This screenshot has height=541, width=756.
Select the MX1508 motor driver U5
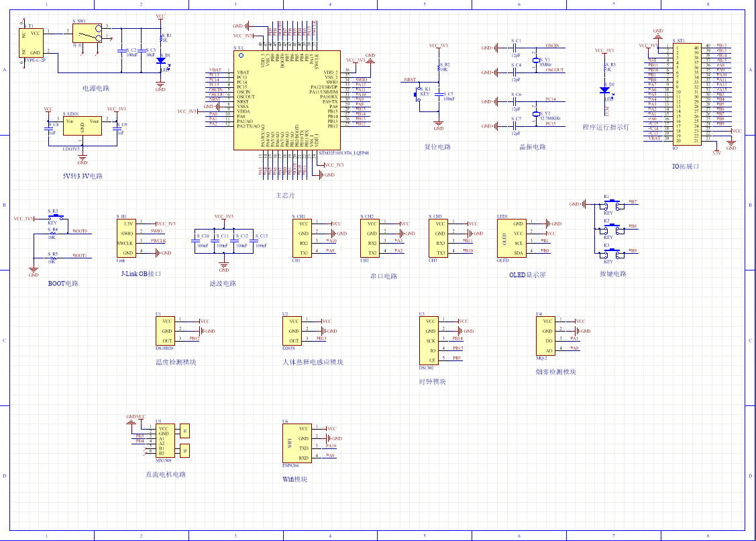pyautogui.click(x=166, y=440)
